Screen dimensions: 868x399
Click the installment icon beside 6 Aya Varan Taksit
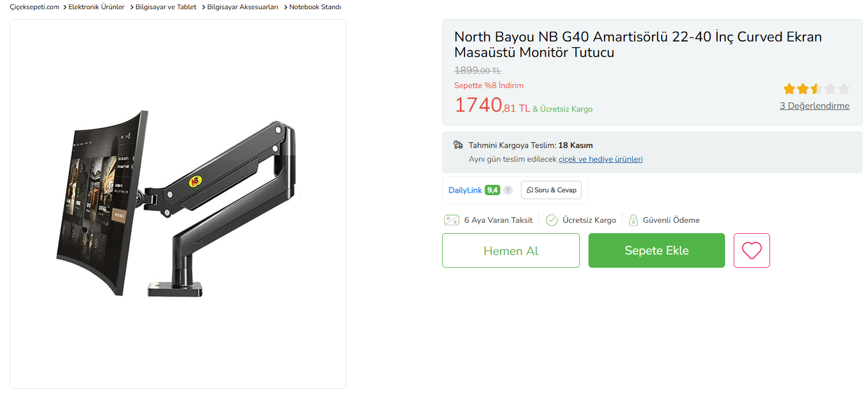(452, 220)
